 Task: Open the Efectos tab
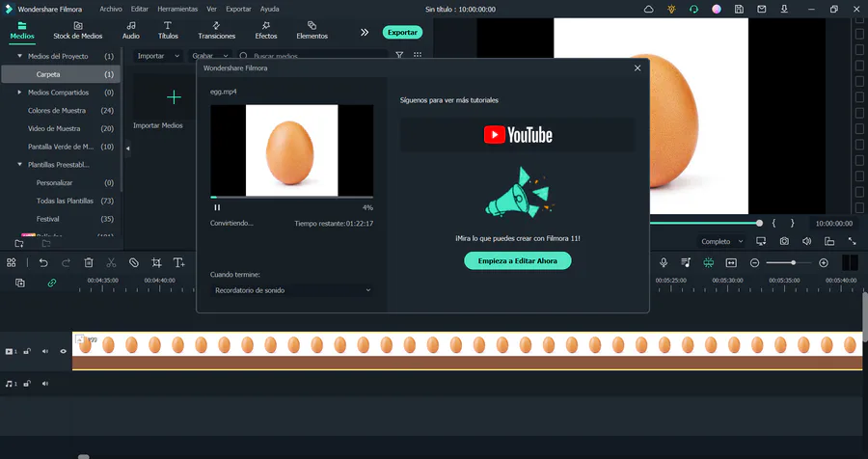pos(266,31)
